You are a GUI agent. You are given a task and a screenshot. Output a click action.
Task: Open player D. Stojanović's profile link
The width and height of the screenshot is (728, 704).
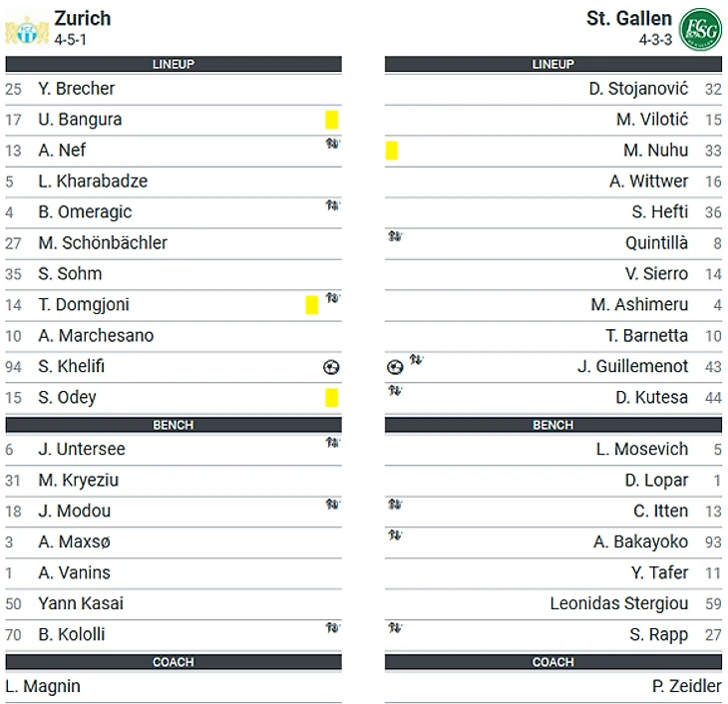click(x=638, y=89)
